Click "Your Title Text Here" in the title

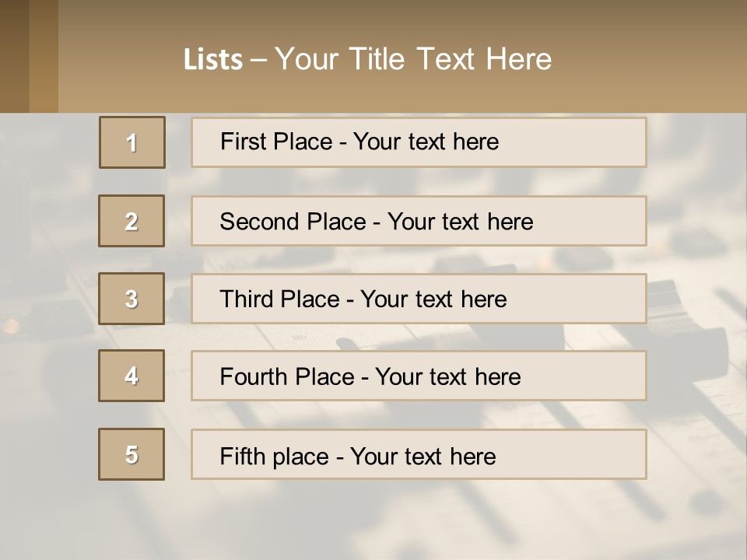(x=413, y=59)
